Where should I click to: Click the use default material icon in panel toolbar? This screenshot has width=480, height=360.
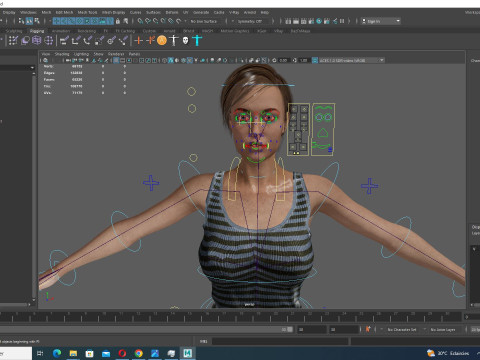click(177, 60)
